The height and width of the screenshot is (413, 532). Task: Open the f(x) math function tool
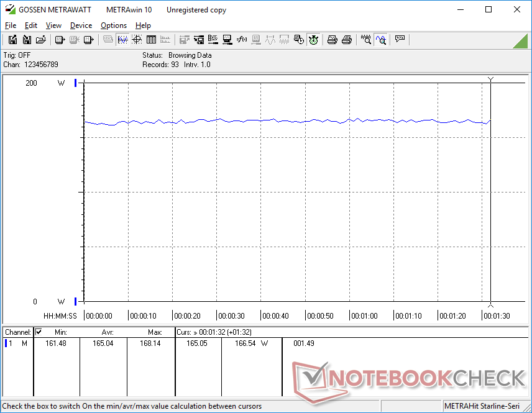point(242,40)
